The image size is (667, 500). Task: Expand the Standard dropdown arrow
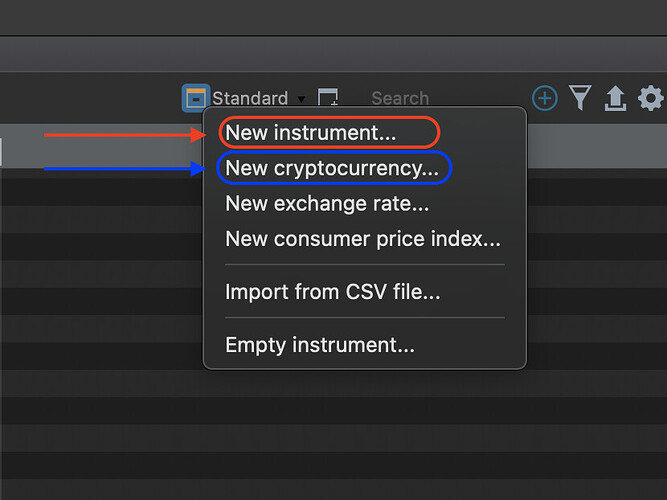301,100
